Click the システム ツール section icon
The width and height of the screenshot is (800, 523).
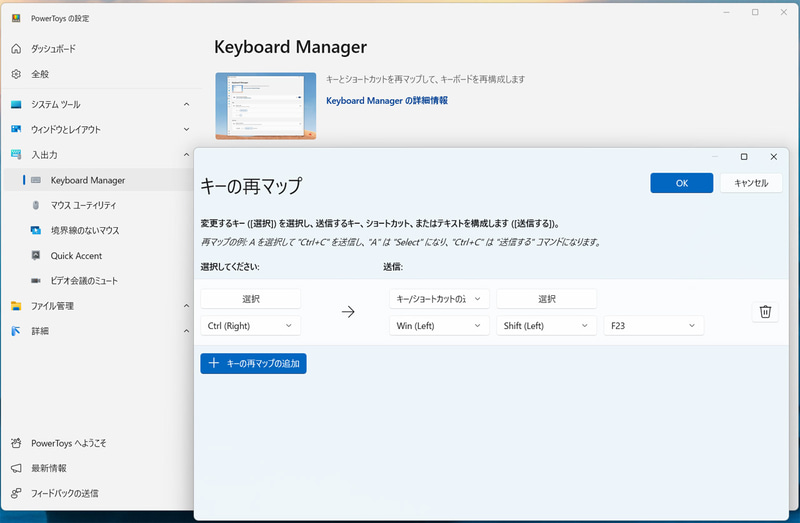point(16,105)
